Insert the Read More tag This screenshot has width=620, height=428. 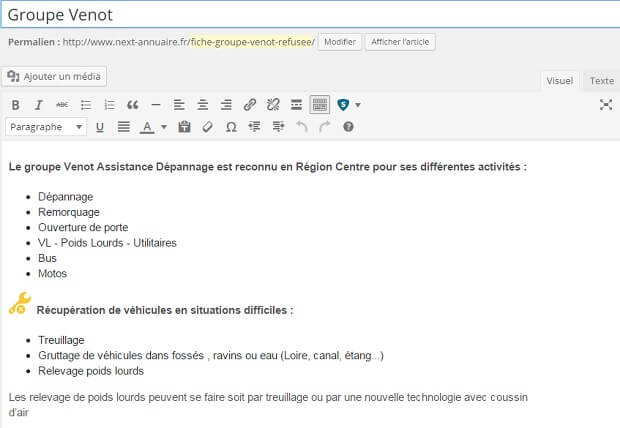(x=296, y=105)
